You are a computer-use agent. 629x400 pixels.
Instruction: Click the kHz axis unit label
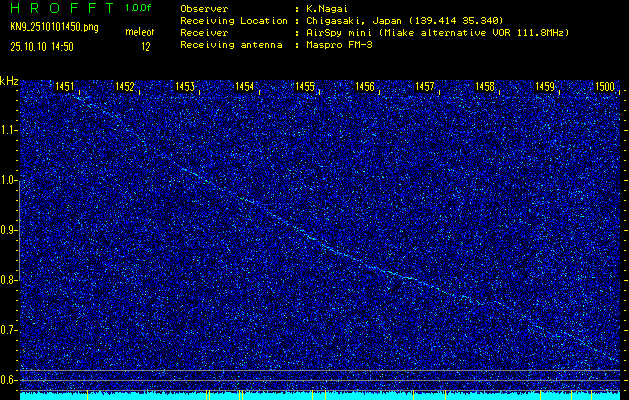(x=9, y=80)
